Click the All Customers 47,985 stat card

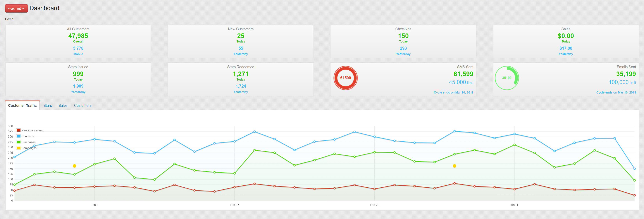[78, 36]
